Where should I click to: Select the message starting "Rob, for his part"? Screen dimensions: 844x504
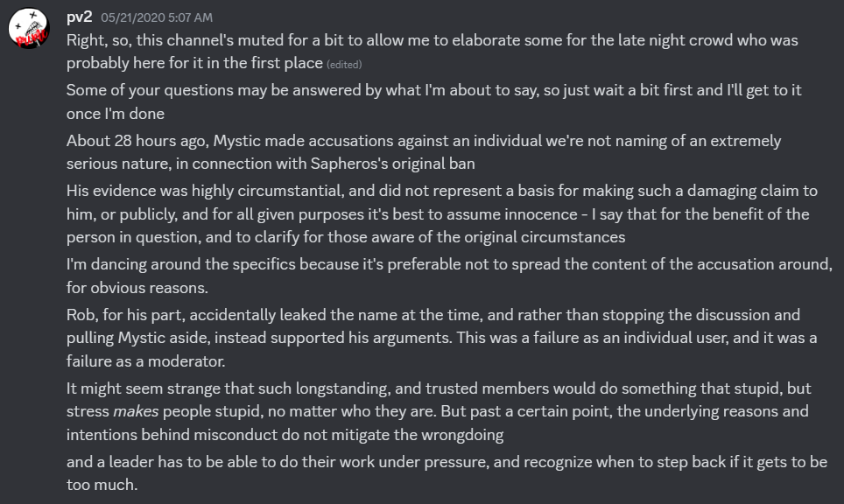pyautogui.click(x=441, y=338)
